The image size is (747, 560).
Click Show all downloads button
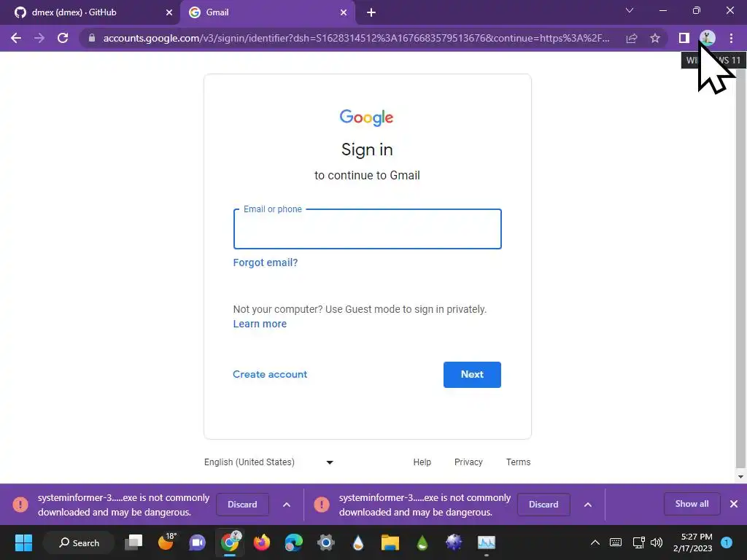[x=692, y=504]
